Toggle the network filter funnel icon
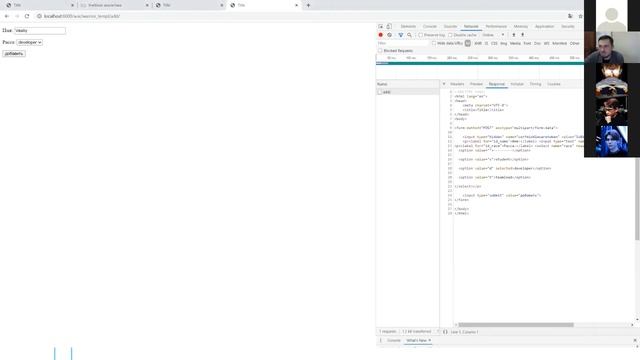 tap(400, 35)
